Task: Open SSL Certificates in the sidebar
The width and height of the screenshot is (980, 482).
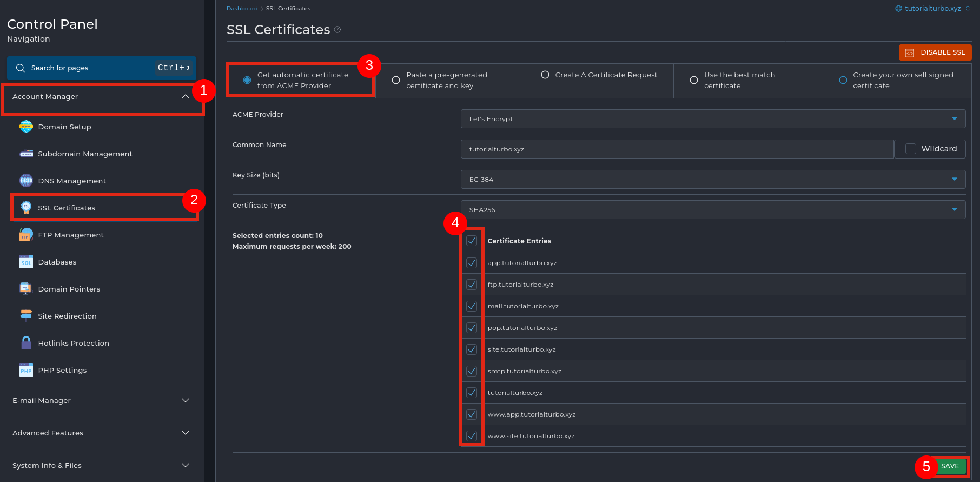Action: [x=67, y=208]
